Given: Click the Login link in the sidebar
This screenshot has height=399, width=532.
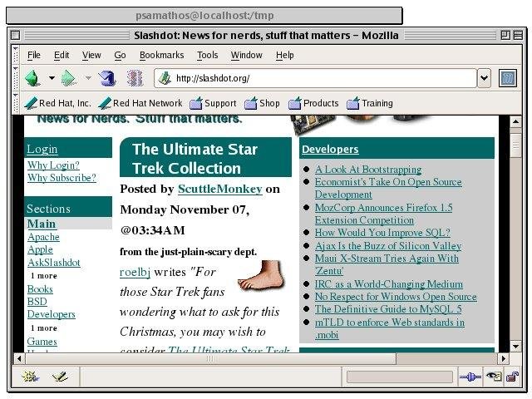Looking at the screenshot, I should tap(42, 150).
